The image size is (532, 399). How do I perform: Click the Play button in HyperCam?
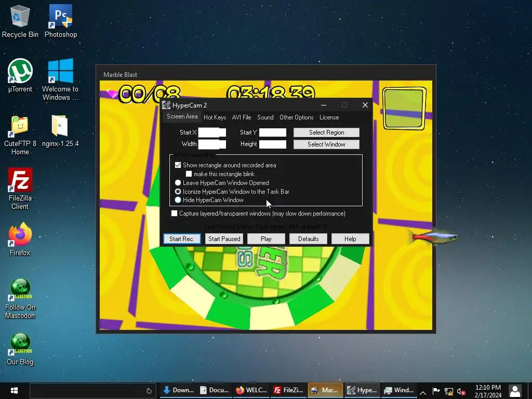(267, 238)
